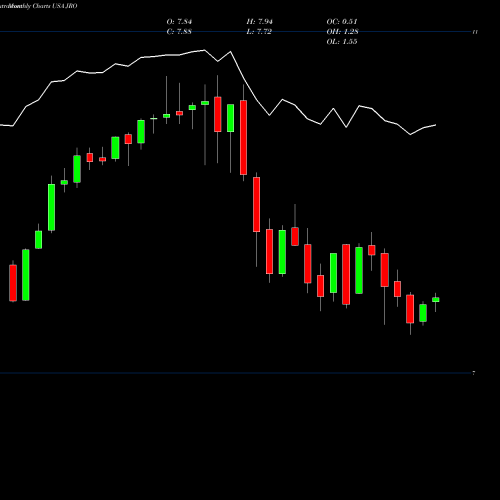
Task: Select the 'OC: 0.51' readout
Action: (x=342, y=22)
